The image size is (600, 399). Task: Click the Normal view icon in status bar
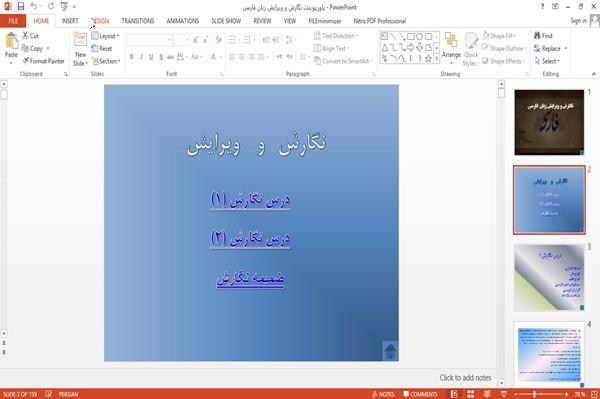[454, 394]
